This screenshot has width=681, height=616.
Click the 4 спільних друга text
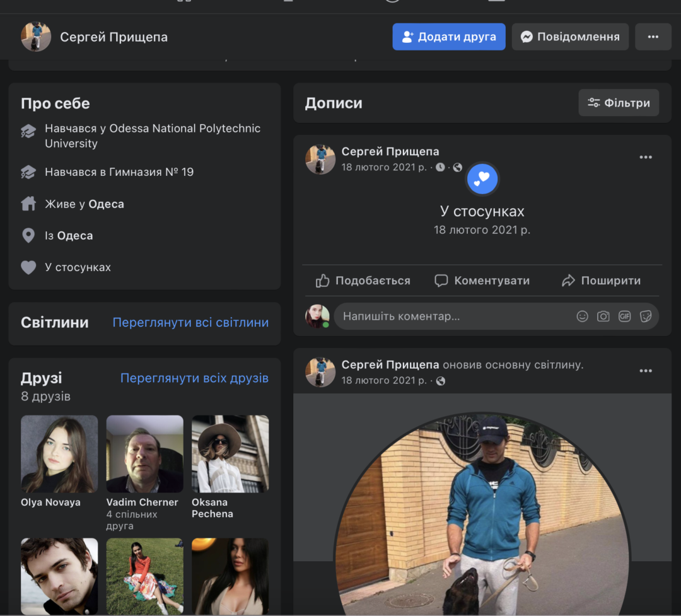tap(132, 520)
